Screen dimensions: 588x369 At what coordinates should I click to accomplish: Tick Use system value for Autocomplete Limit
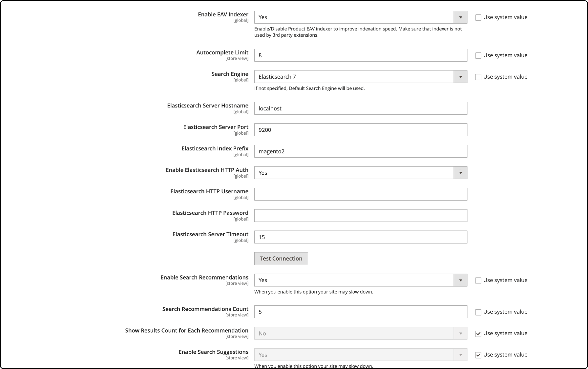(478, 55)
